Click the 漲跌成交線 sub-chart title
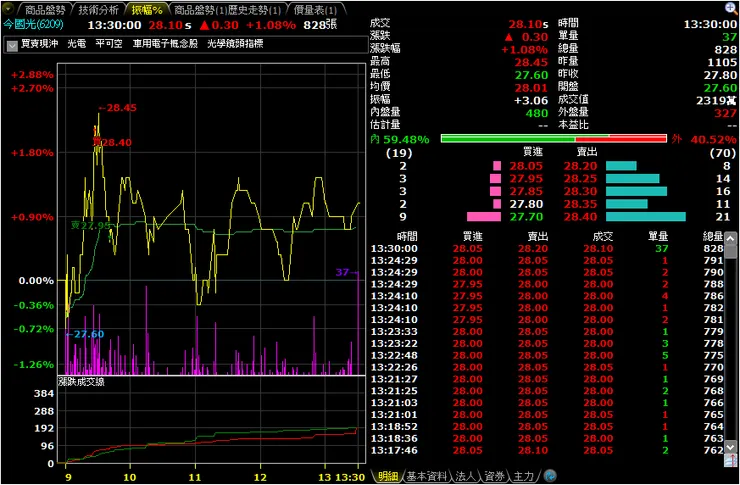 click(81, 382)
